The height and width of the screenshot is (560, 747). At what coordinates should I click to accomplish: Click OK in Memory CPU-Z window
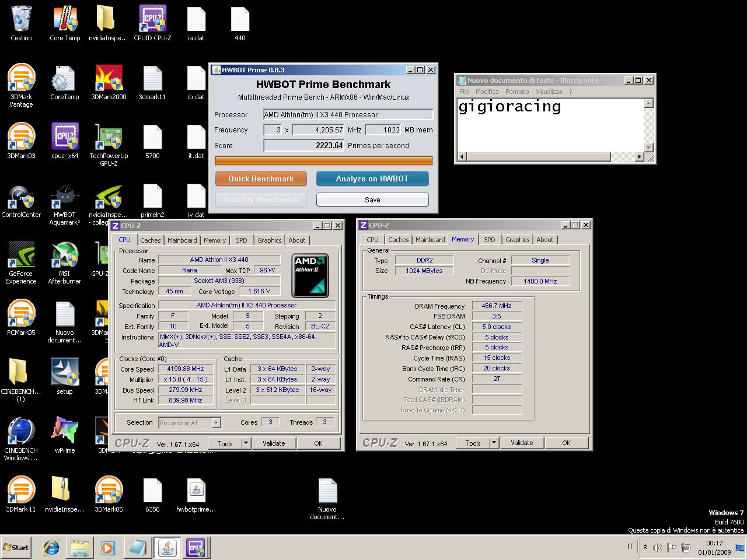tap(566, 443)
